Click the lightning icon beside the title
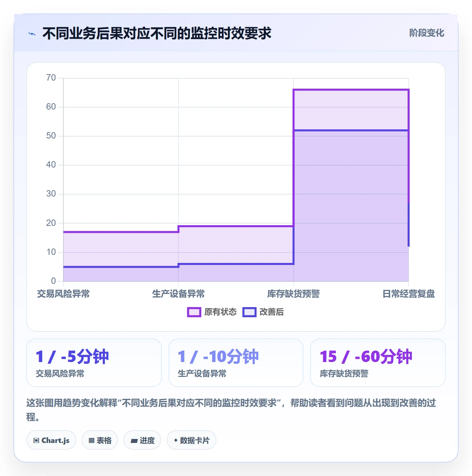This screenshot has height=476, width=472. click(32, 34)
